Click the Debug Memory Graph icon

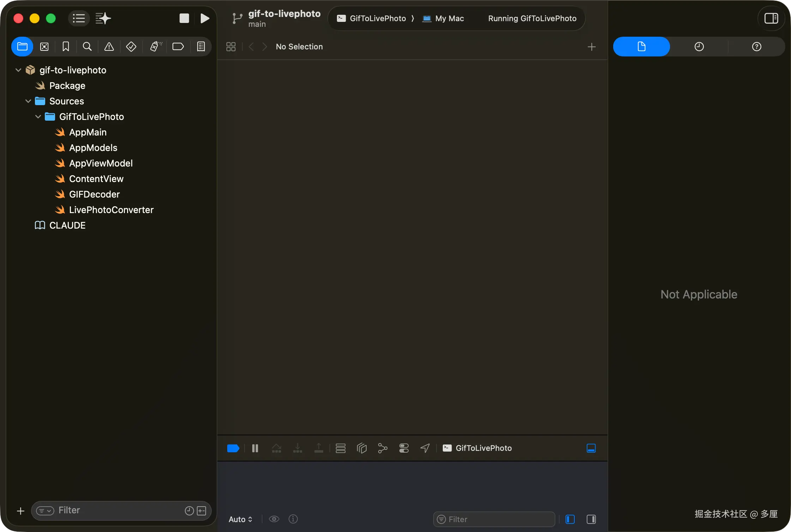pos(382,448)
